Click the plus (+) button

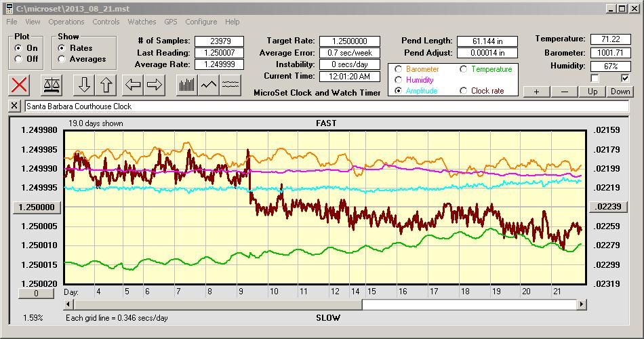536,92
